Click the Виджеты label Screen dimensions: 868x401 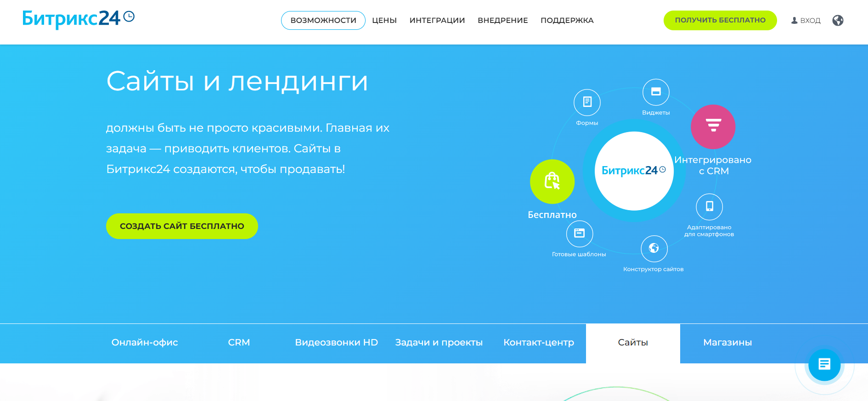pyautogui.click(x=656, y=113)
